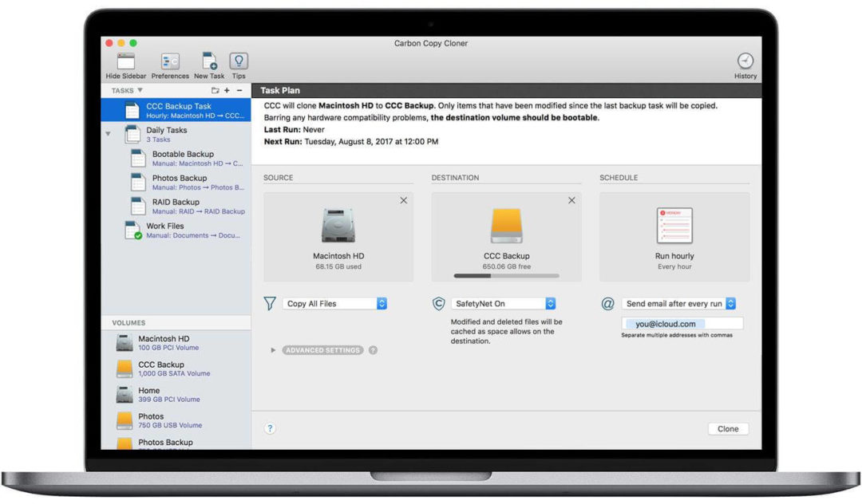Collapse the Daily Tasks group
This screenshot has height=504, width=862.
[107, 133]
